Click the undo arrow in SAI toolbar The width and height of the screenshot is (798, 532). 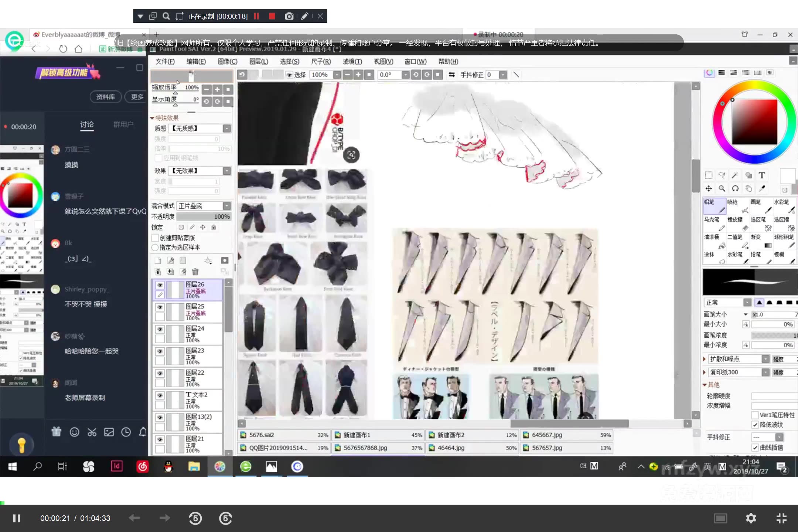coord(242,75)
